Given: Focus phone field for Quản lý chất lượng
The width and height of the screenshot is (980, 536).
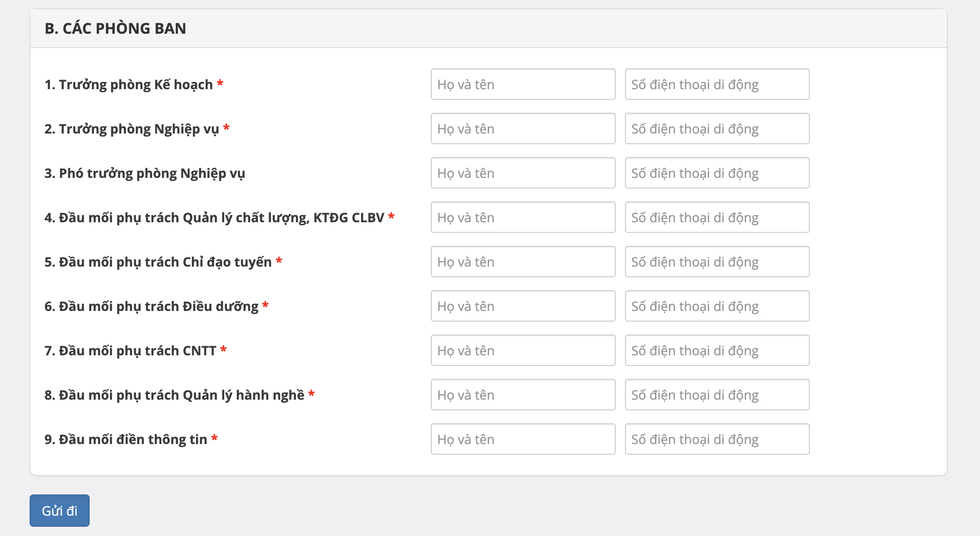Looking at the screenshot, I should [x=717, y=217].
